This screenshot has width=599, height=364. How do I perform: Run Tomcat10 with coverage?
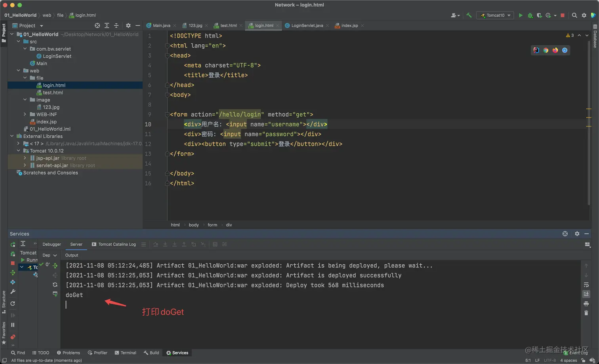539,15
